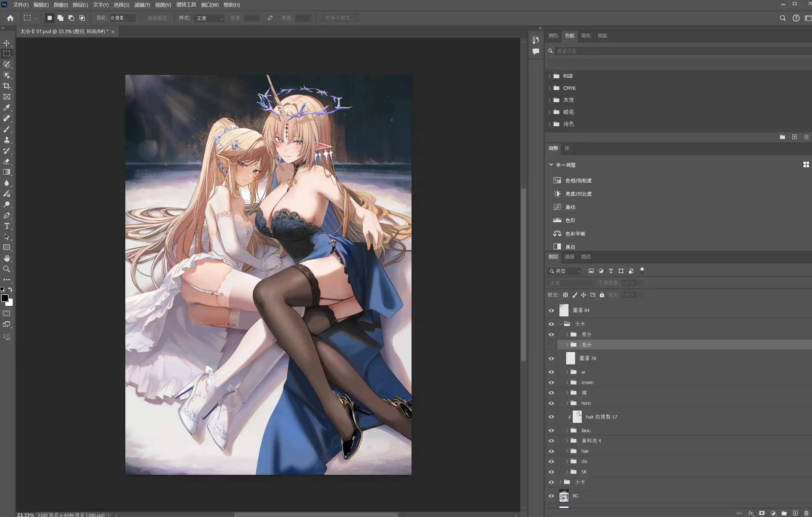Select the Crop tool
Image resolution: width=812 pixels, height=517 pixels.
[x=6, y=86]
